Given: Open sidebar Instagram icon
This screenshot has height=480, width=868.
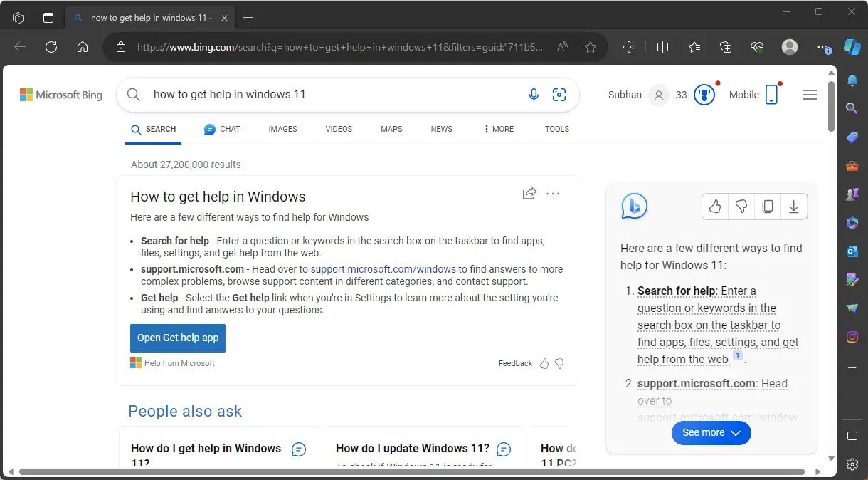Looking at the screenshot, I should pos(852,337).
